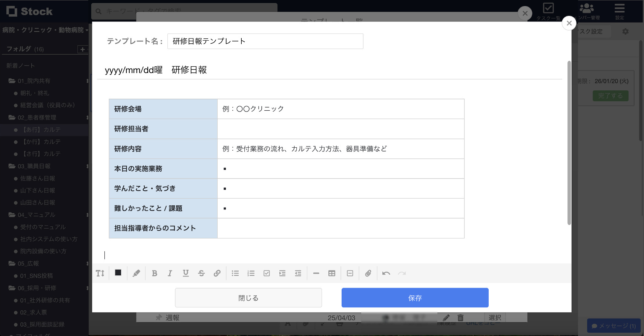Click the 研修内容 example text cell
Viewport: 644px width, 336px height.
[x=341, y=149]
